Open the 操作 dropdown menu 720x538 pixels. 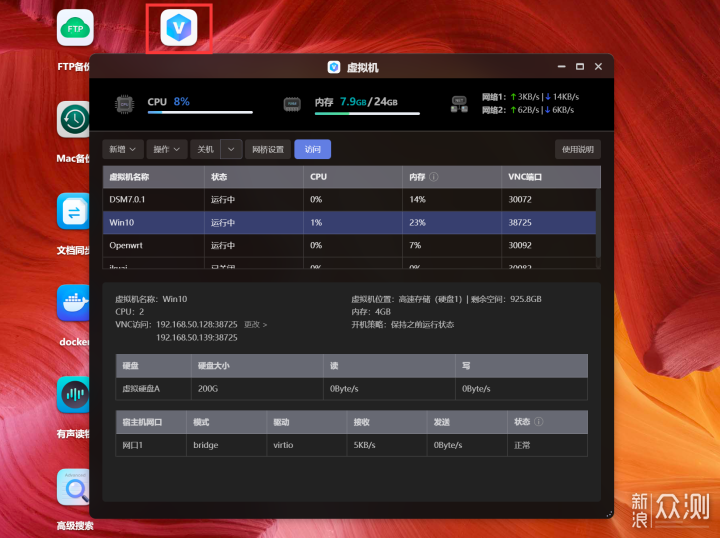[x=167, y=149]
